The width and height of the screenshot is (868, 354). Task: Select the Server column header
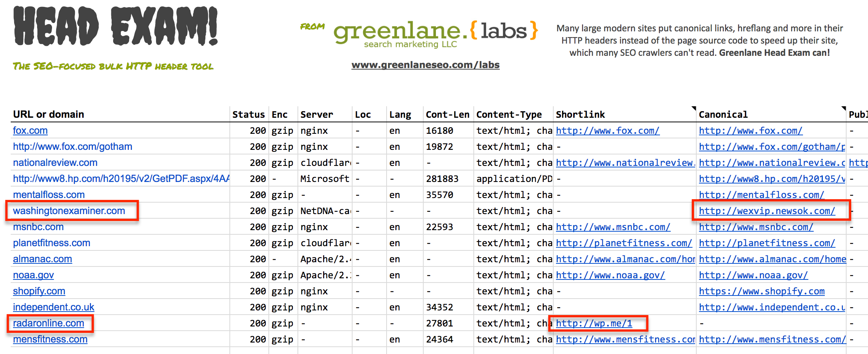click(x=317, y=114)
